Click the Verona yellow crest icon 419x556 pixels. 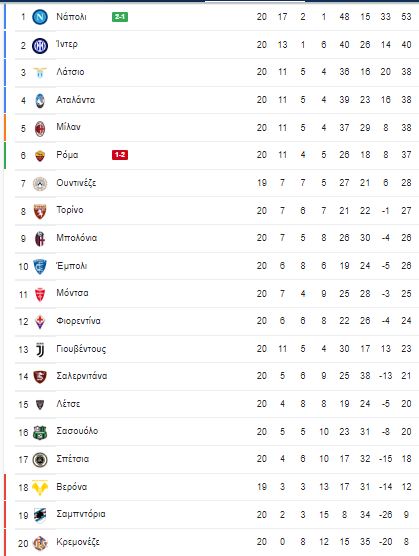point(40,488)
